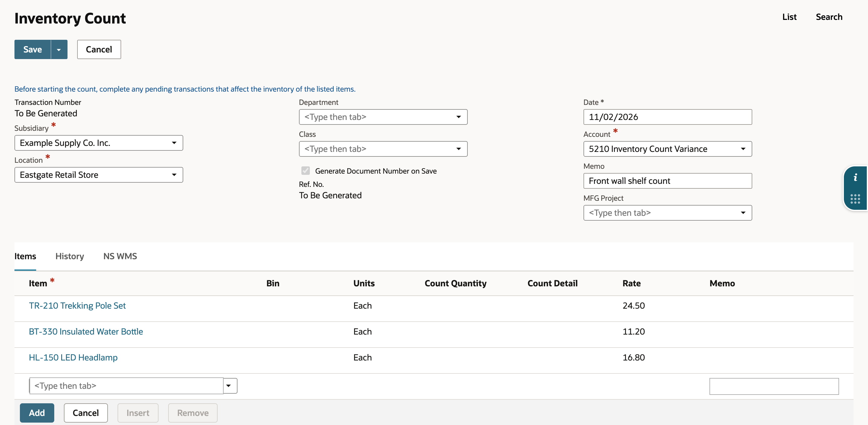This screenshot has height=425, width=868.
Task: Open TR-210 Trekking Pole Set item
Action: click(x=77, y=306)
